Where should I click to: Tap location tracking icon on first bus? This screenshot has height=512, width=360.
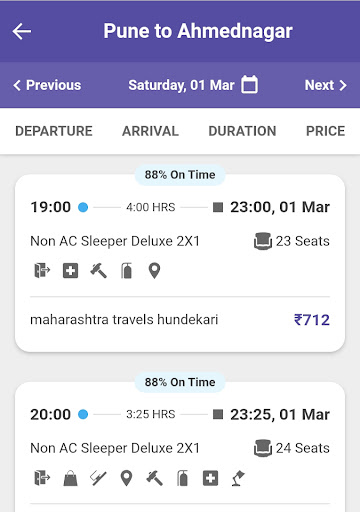pos(154,270)
